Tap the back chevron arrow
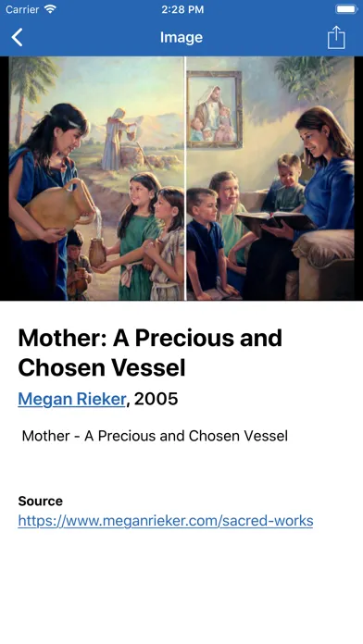This screenshot has height=644, width=363. pos(17,37)
